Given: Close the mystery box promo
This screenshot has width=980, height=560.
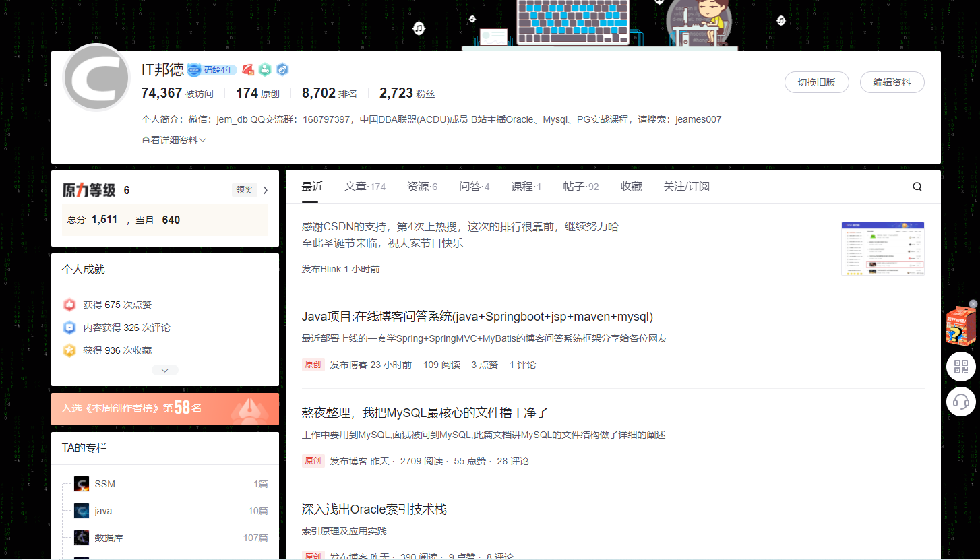Looking at the screenshot, I should pyautogui.click(x=973, y=304).
